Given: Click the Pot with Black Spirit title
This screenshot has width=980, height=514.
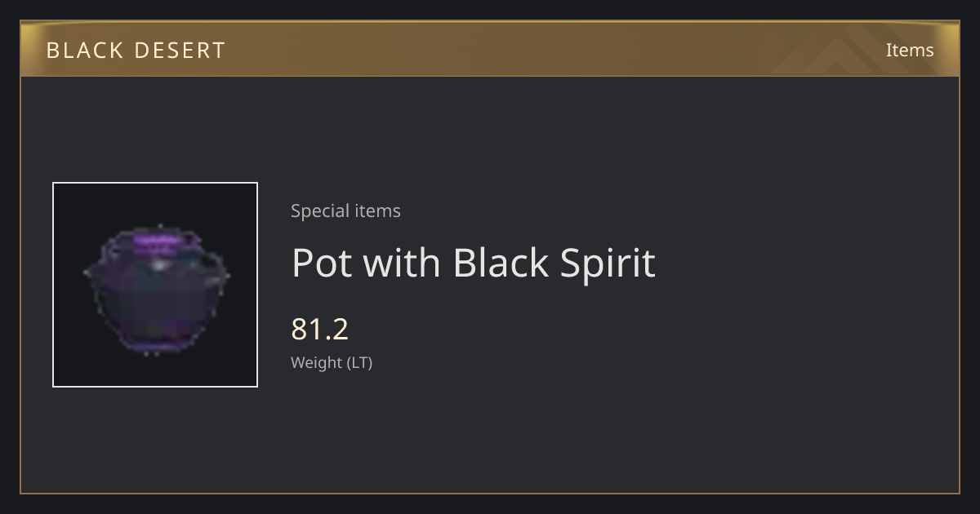Looking at the screenshot, I should (x=474, y=263).
